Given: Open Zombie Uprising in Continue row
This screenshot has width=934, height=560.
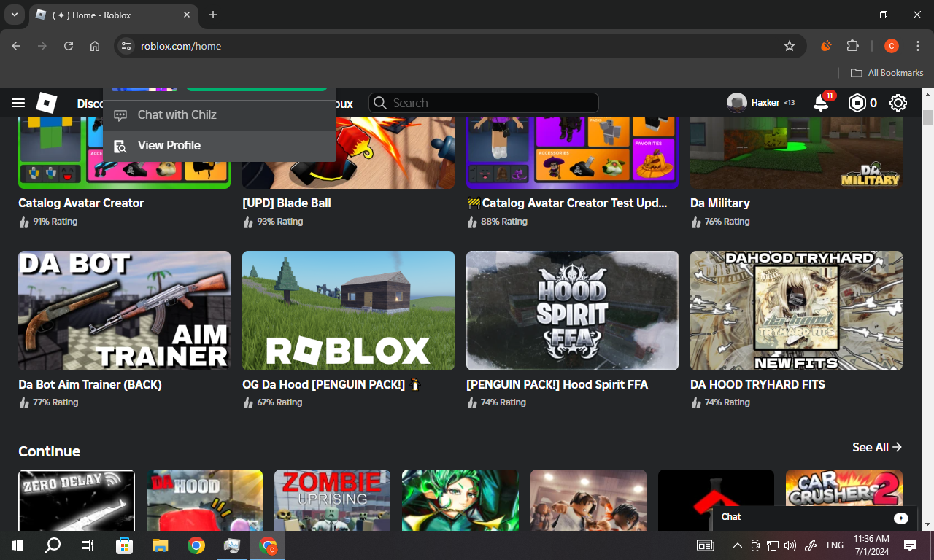Looking at the screenshot, I should pyautogui.click(x=332, y=499).
